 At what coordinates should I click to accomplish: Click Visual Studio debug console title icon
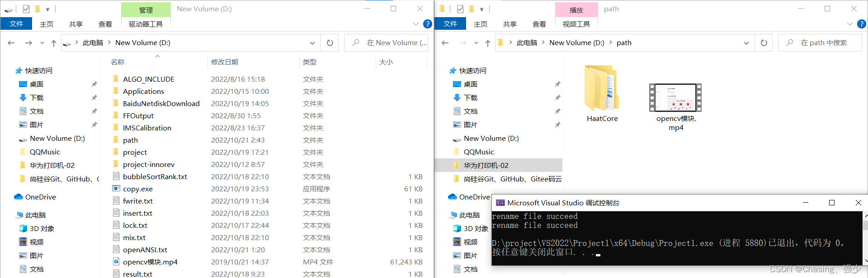tap(500, 203)
